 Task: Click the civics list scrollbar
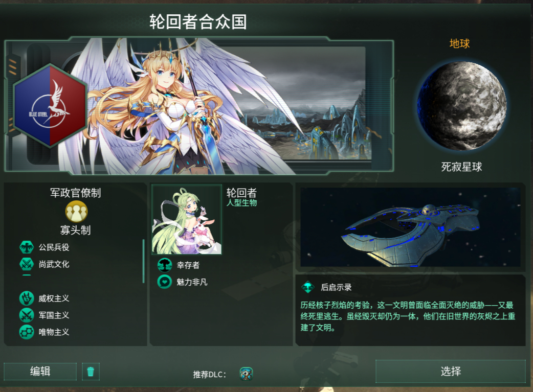(x=143, y=261)
